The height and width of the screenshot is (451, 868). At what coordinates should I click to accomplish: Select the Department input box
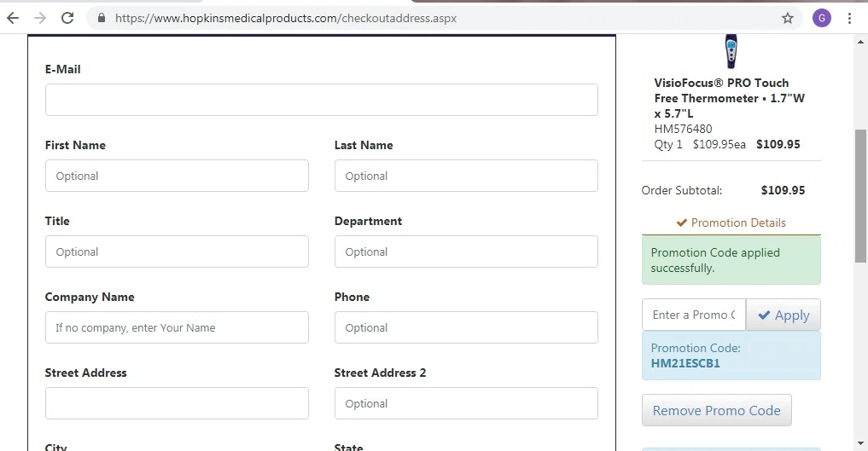tap(466, 252)
